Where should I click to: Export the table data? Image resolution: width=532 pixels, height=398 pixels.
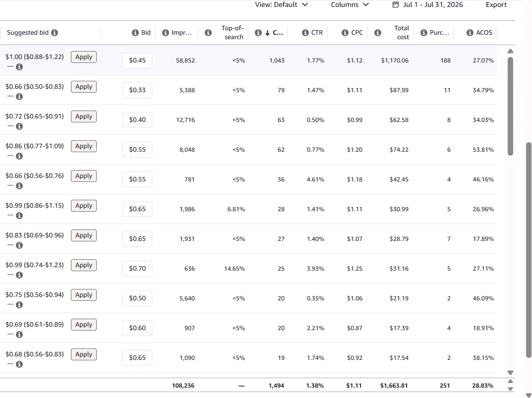(x=496, y=5)
